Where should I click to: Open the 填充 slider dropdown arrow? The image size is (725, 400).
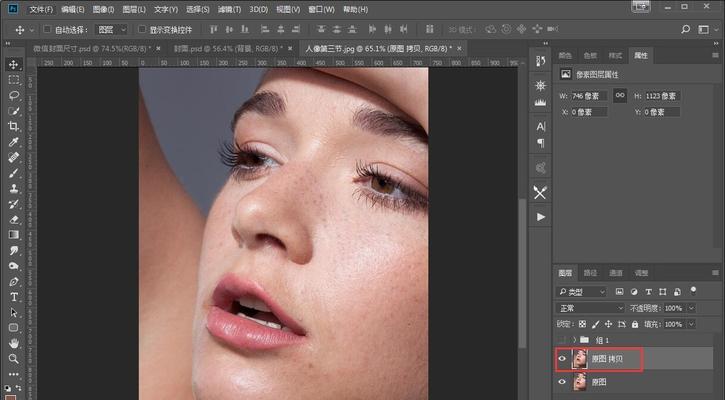point(692,324)
